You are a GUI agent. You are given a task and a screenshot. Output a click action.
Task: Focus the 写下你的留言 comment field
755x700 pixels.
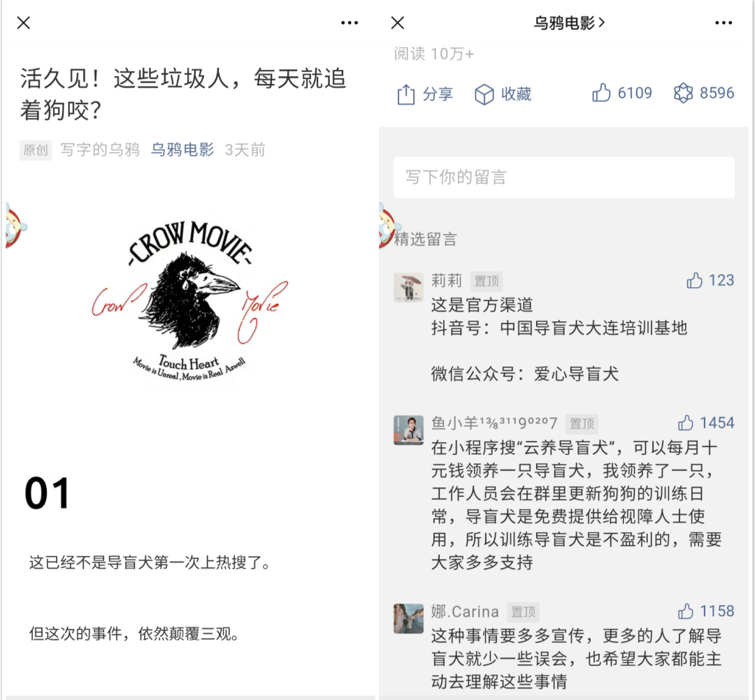(564, 177)
